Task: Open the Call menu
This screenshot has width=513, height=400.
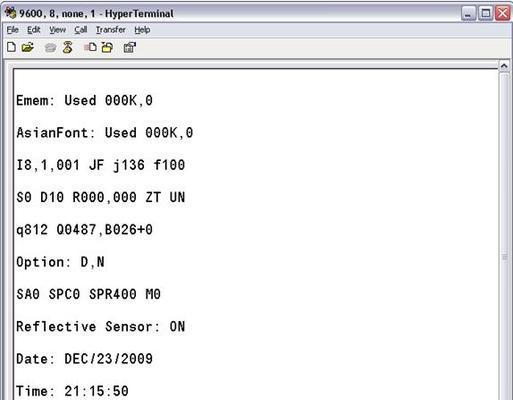Action: [x=81, y=30]
